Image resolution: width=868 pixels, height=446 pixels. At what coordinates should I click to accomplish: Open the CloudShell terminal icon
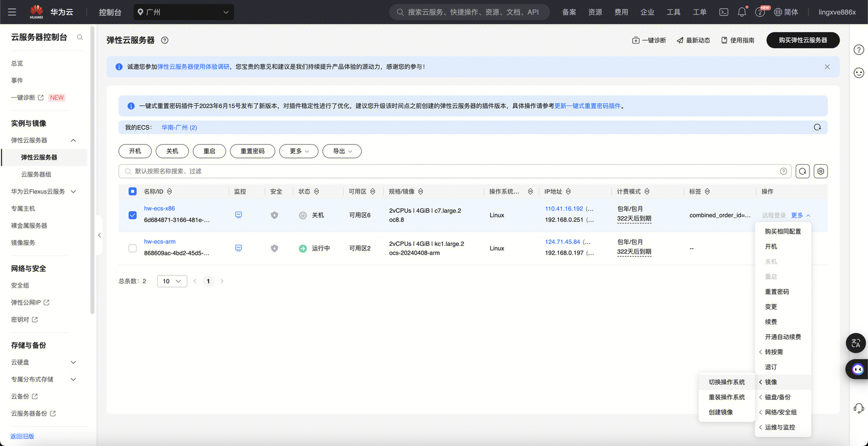coord(724,12)
